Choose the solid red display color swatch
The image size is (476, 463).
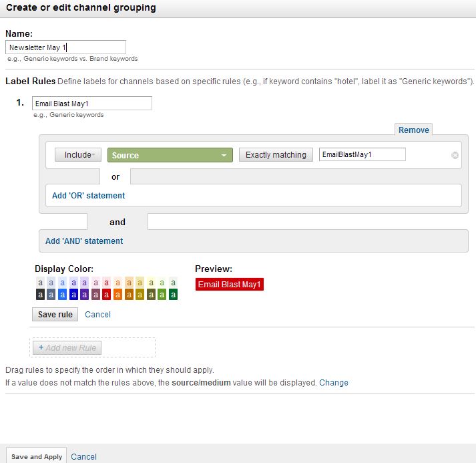[106, 294]
